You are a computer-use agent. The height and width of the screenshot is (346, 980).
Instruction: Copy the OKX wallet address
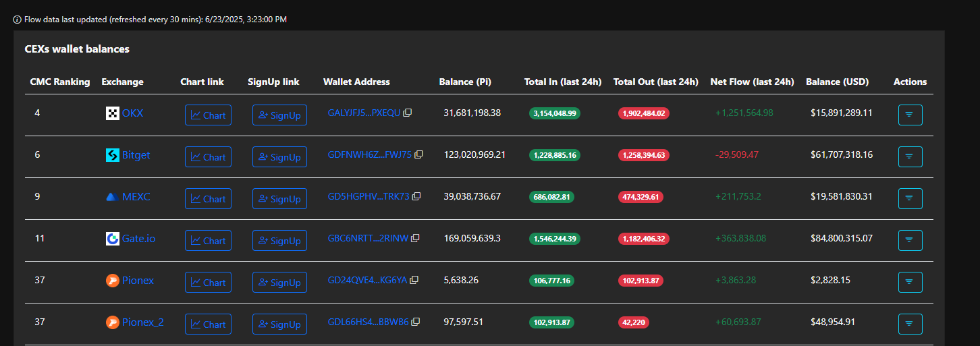407,113
